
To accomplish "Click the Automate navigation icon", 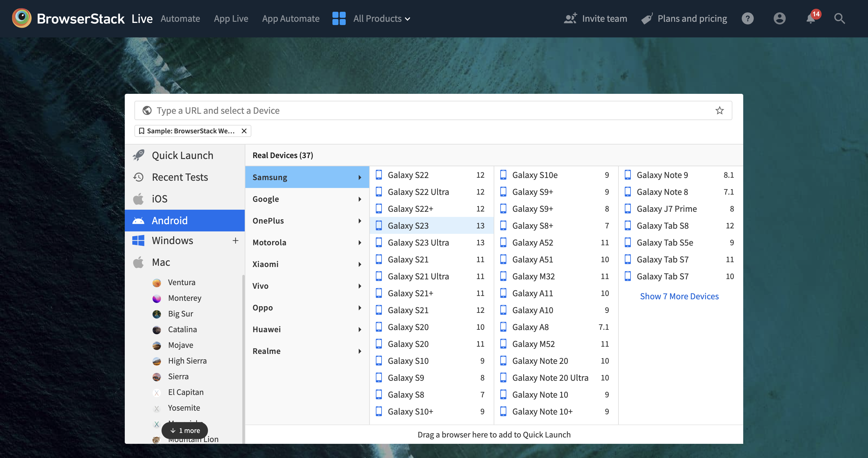I will pyautogui.click(x=180, y=18).
